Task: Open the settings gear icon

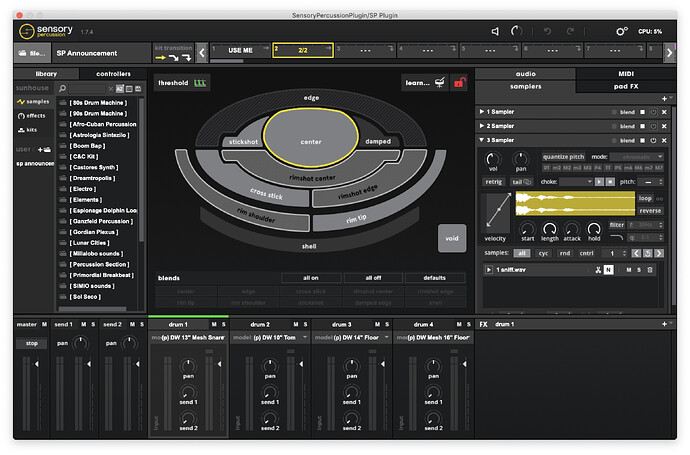Action: tap(621, 31)
